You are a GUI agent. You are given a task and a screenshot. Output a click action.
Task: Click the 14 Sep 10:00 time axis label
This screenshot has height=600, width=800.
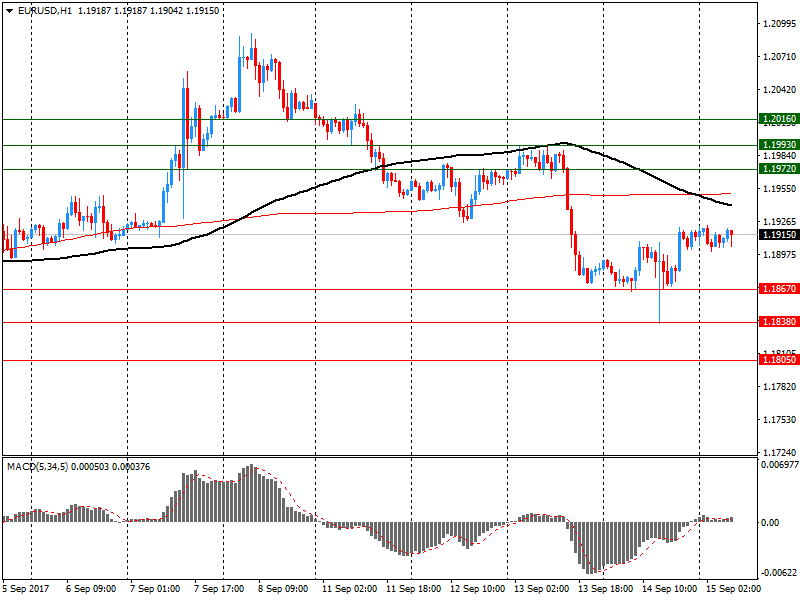[x=669, y=589]
